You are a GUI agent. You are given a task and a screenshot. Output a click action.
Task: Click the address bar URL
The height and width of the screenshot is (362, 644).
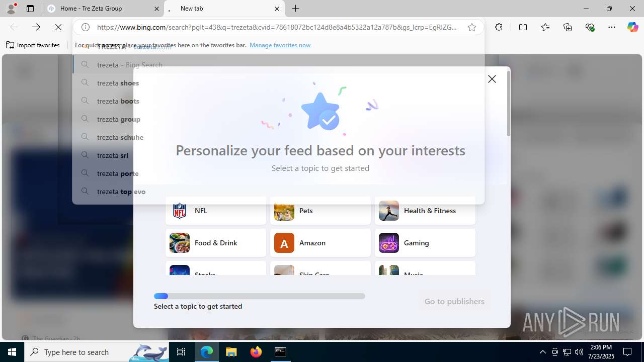277,27
